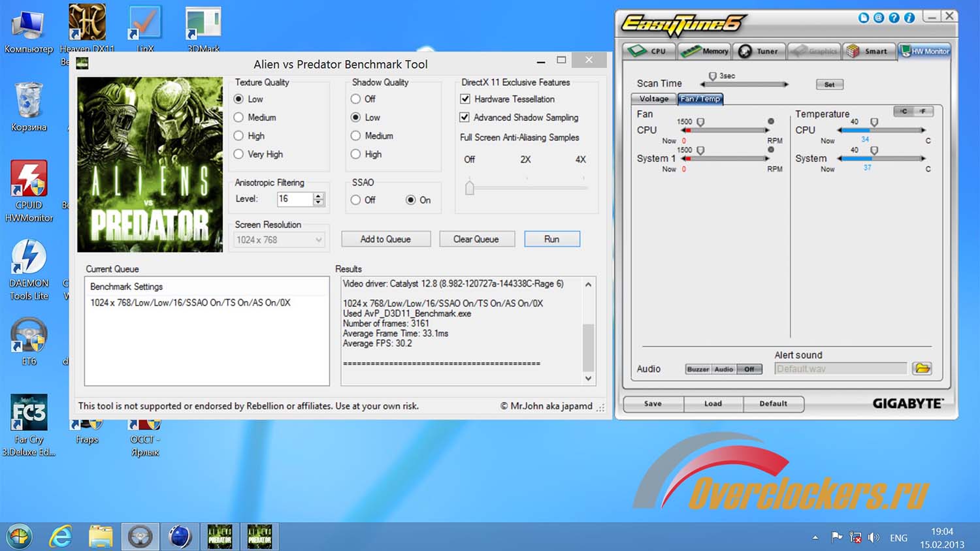Open the Heaven DX11 benchmark shortcut
Viewport: 980px width, 551px height.
point(87,24)
